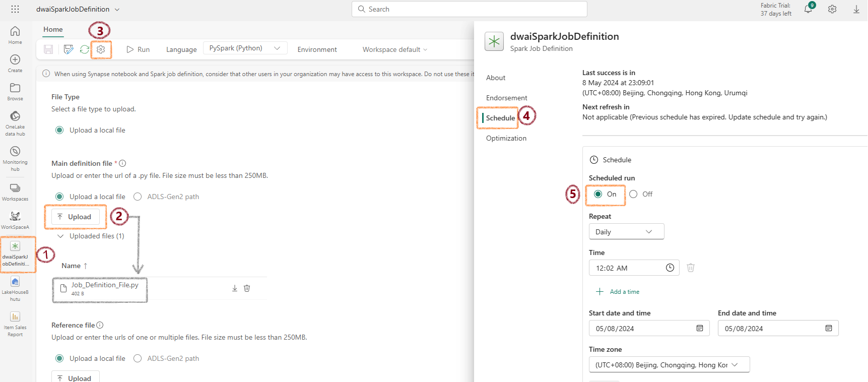
Task: Select Upload a local file for main definition
Action: point(59,197)
